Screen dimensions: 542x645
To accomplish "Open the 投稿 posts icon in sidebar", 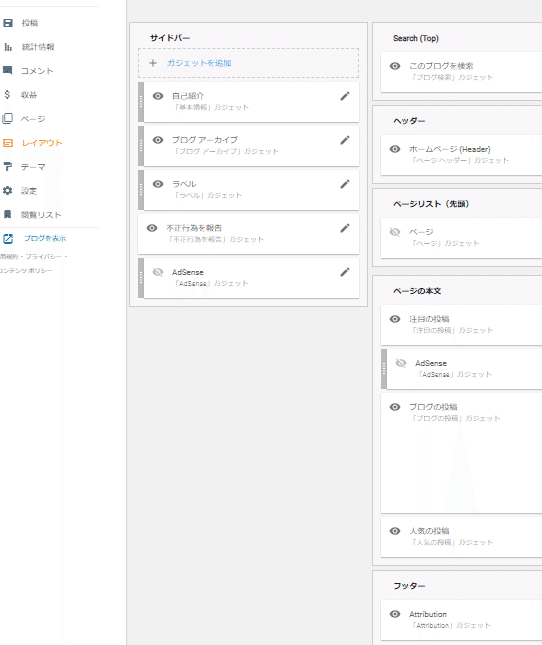I will 8,23.
